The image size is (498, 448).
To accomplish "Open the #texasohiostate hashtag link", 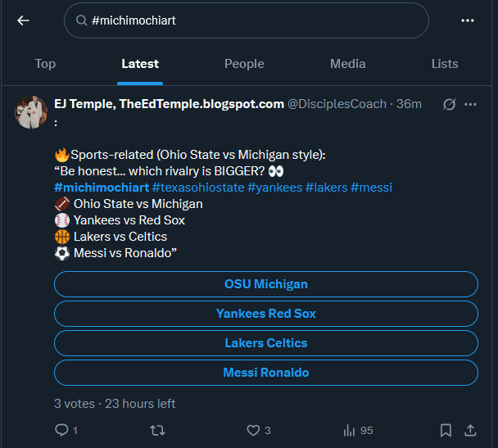I will pos(197,188).
